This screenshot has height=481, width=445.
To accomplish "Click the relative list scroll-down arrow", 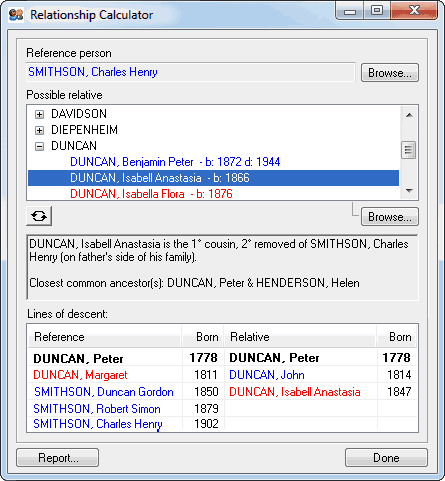I will (x=409, y=191).
